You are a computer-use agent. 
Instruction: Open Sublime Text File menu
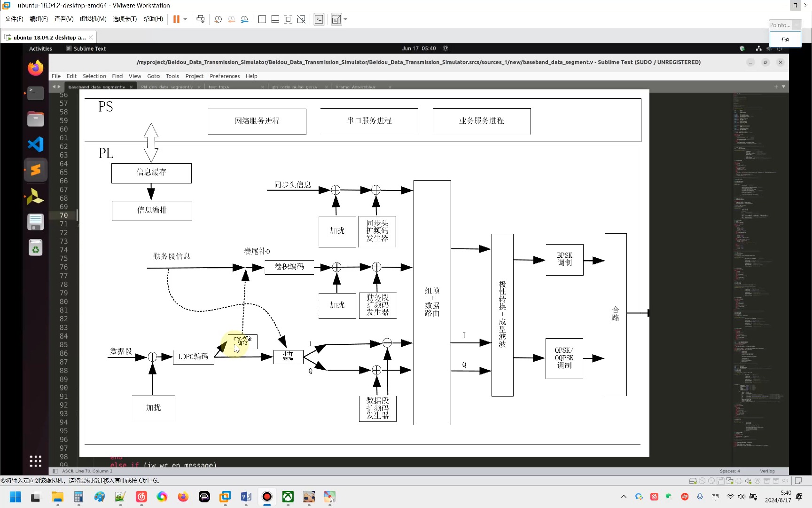click(x=56, y=76)
